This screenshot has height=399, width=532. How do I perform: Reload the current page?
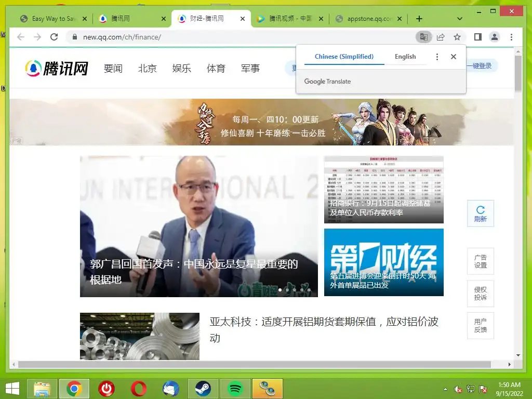[54, 37]
